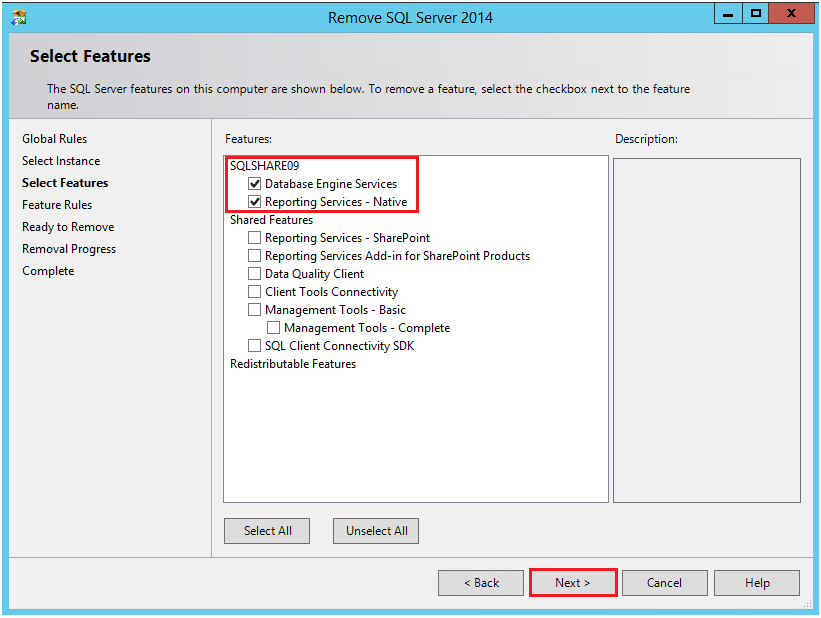821x618 pixels.
Task: Click the SQL Server setup title bar icon
Action: point(19,17)
